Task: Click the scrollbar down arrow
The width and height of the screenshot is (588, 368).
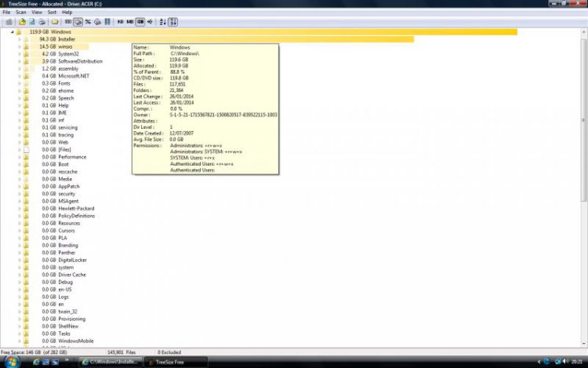Action: (583, 343)
